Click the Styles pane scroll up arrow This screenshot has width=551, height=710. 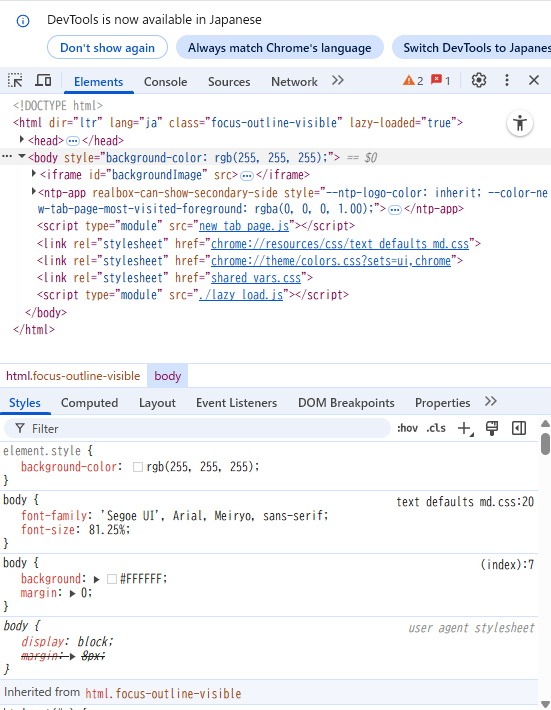pos(545,424)
